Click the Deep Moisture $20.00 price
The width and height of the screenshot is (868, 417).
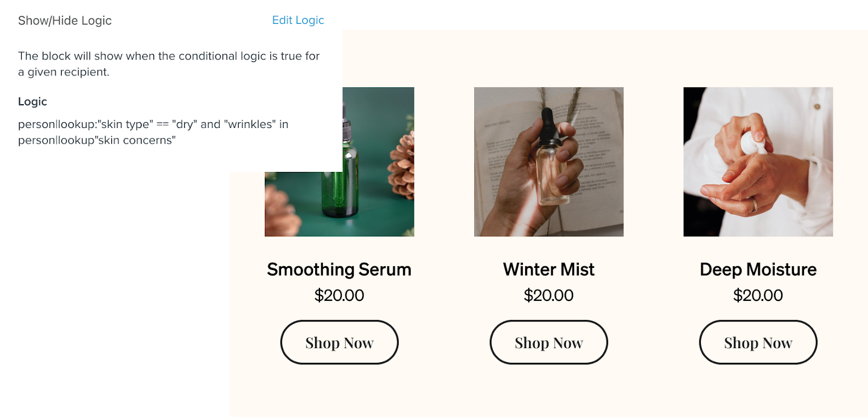pos(758,296)
